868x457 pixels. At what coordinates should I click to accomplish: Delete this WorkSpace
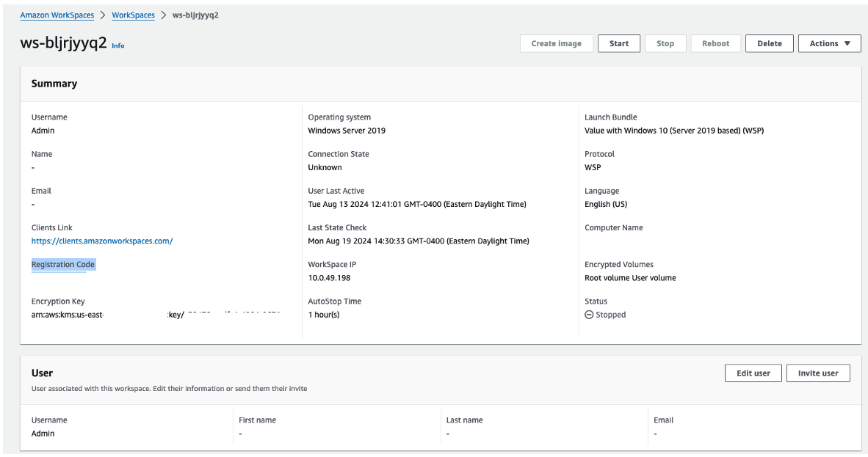pos(770,44)
